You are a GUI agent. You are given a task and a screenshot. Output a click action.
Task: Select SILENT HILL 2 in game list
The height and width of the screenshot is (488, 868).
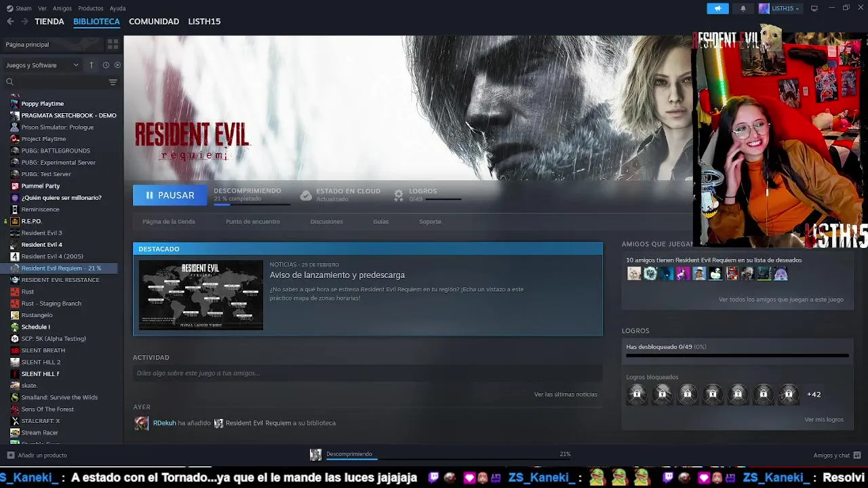click(41, 362)
